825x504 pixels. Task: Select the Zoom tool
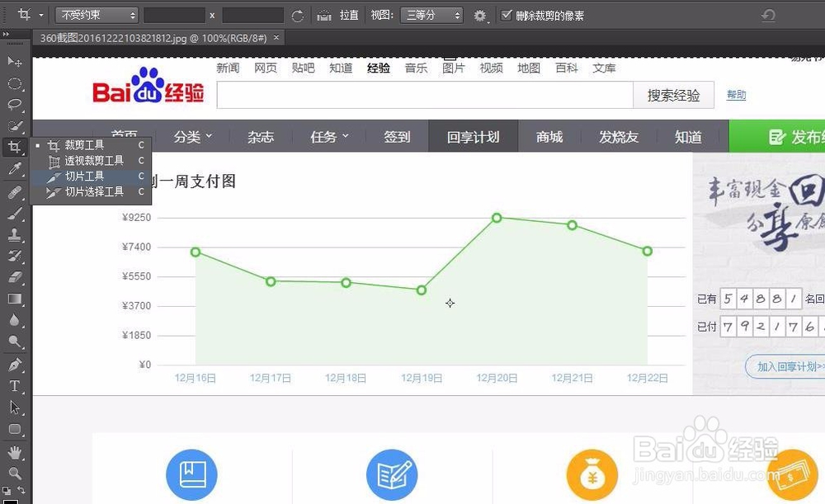tap(15, 473)
